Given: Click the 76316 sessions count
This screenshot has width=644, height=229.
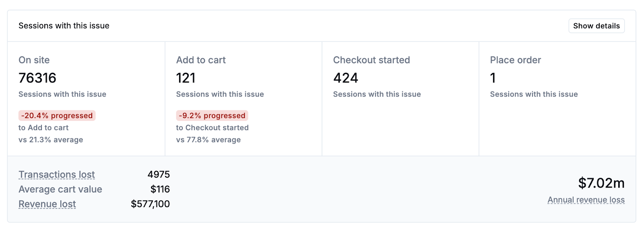Looking at the screenshot, I should (37, 78).
